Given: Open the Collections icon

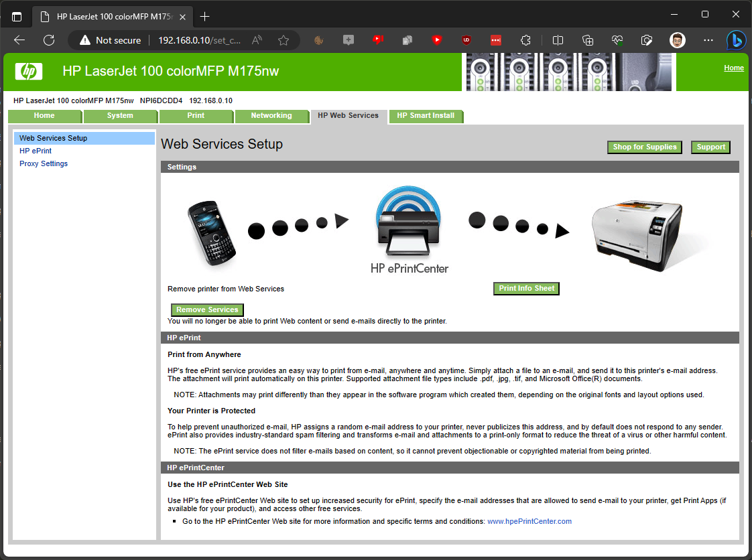Looking at the screenshot, I should point(588,40).
